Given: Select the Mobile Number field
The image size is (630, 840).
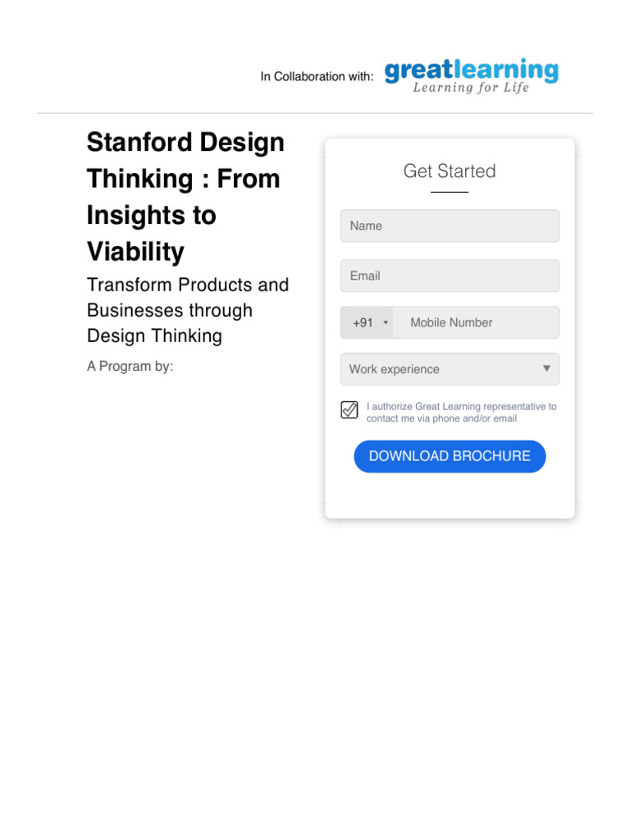Looking at the screenshot, I should (476, 322).
